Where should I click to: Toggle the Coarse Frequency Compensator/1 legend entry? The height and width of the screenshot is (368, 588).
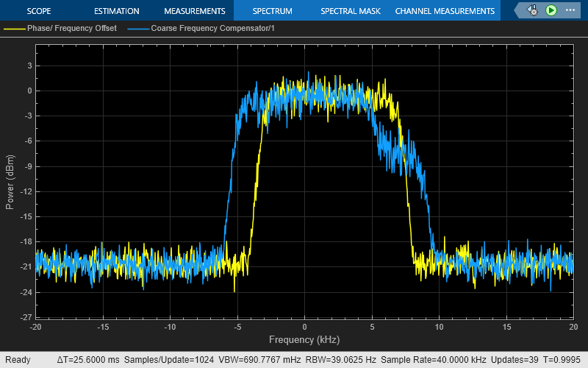point(212,28)
